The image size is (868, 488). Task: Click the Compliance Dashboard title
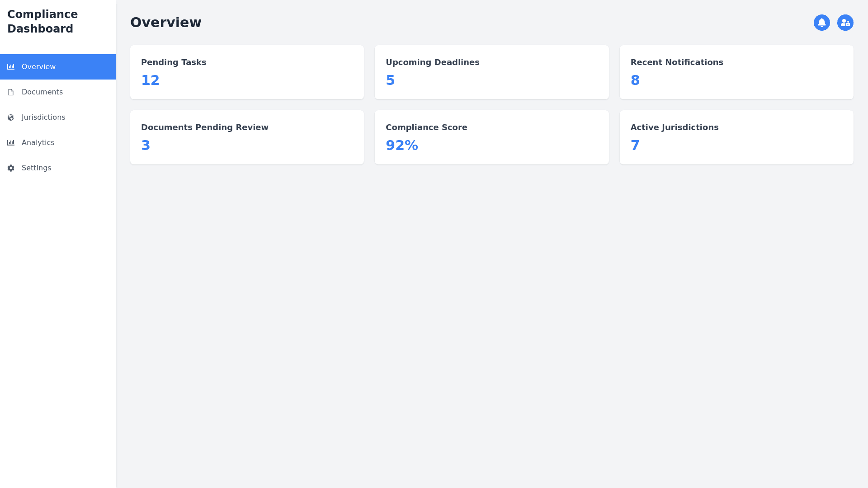(42, 22)
